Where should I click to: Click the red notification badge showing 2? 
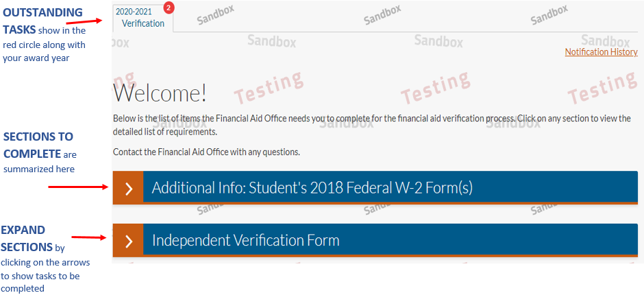[169, 8]
